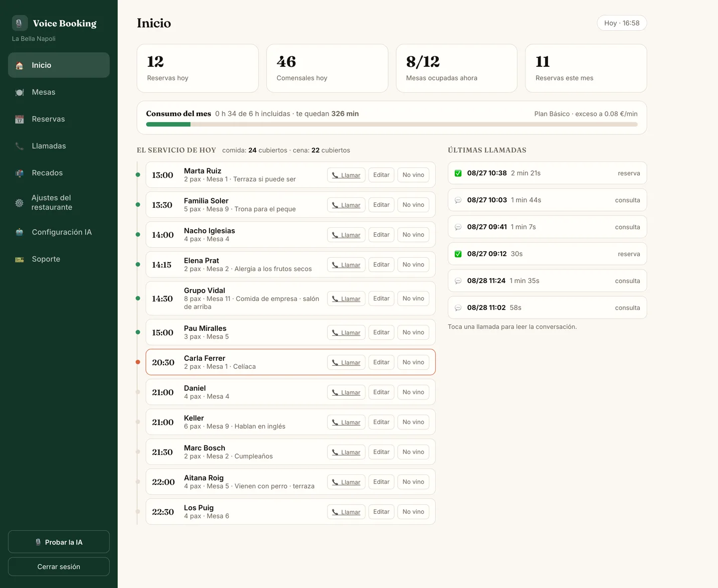Screen dimensions: 718x588
Task: Edit the Familia Soler reservation
Action: pyautogui.click(x=381, y=205)
